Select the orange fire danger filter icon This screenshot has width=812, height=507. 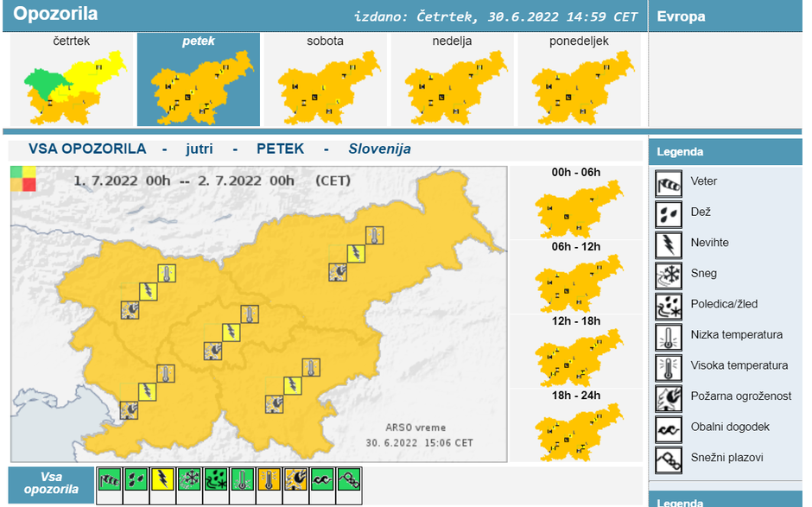coord(295,479)
